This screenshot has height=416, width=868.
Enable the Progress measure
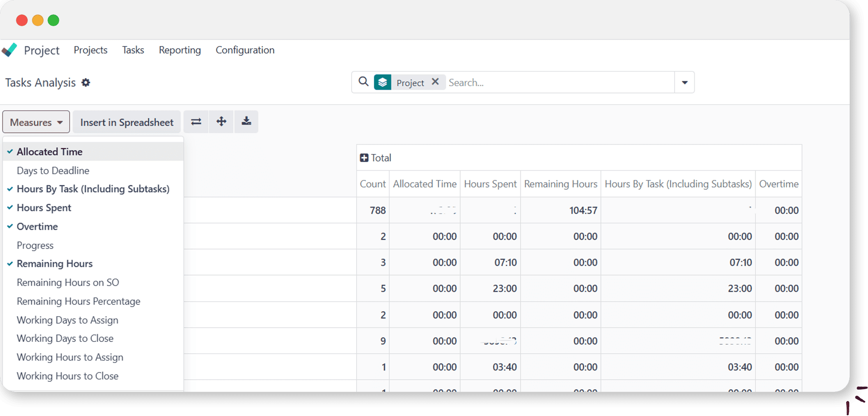35,245
